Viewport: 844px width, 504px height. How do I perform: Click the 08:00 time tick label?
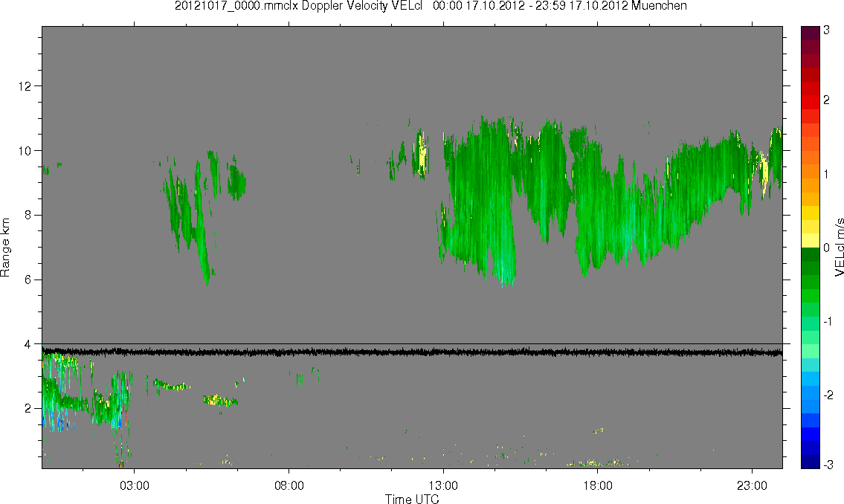point(289,486)
